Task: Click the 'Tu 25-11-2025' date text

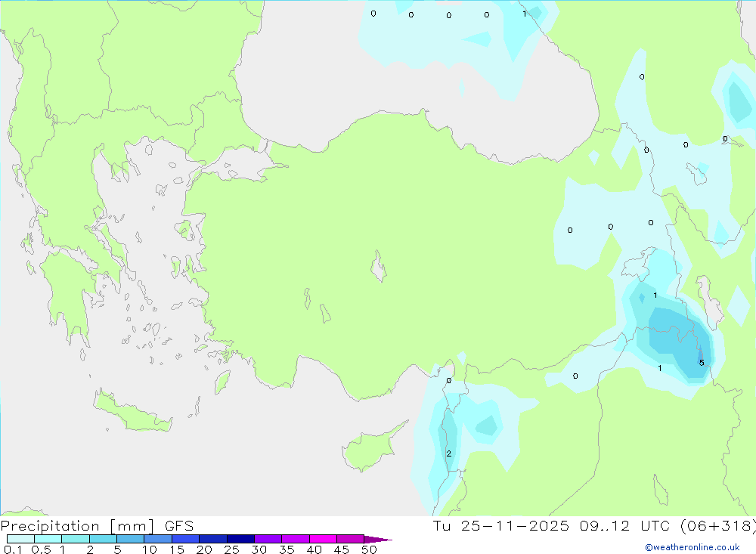Action: point(501,526)
